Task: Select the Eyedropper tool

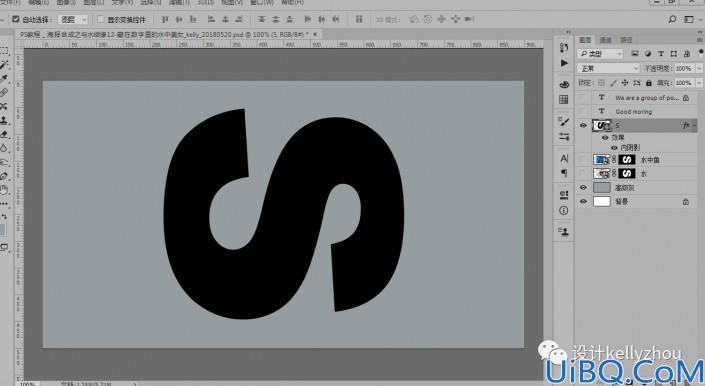Action: [x=4, y=79]
